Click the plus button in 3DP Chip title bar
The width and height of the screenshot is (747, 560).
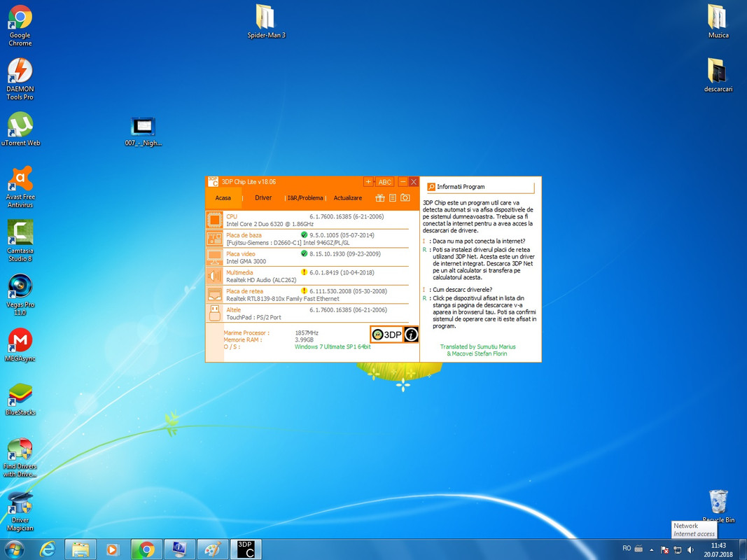click(x=368, y=181)
